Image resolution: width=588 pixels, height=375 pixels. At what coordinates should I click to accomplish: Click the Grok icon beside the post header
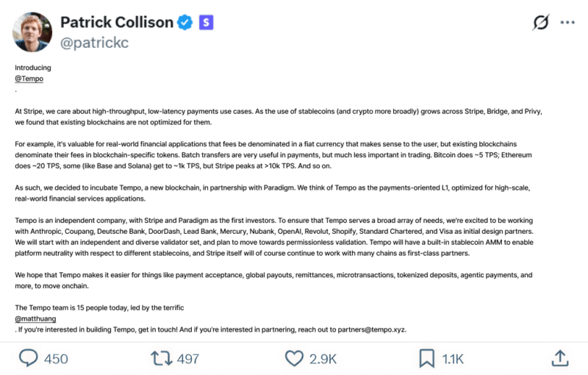540,23
